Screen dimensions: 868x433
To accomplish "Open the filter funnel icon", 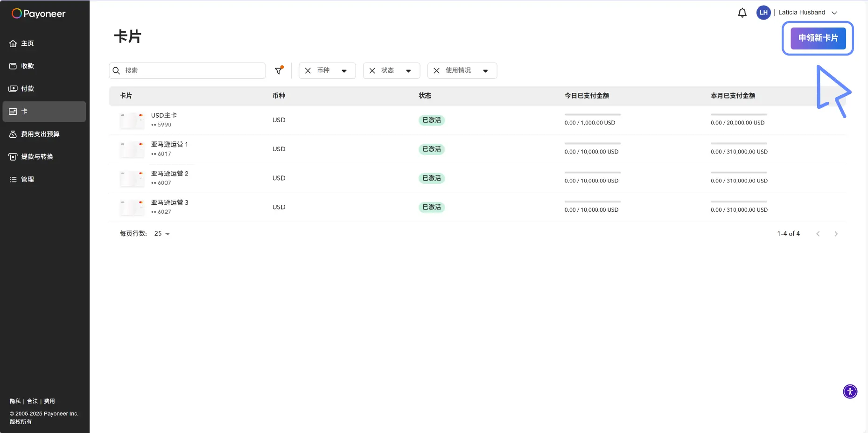I will point(279,70).
